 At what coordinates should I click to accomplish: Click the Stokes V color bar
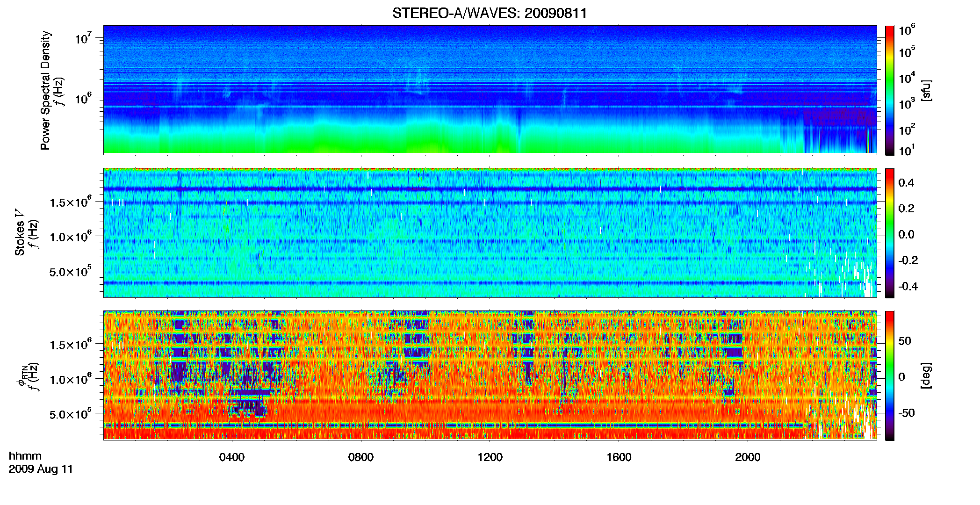coord(890,233)
